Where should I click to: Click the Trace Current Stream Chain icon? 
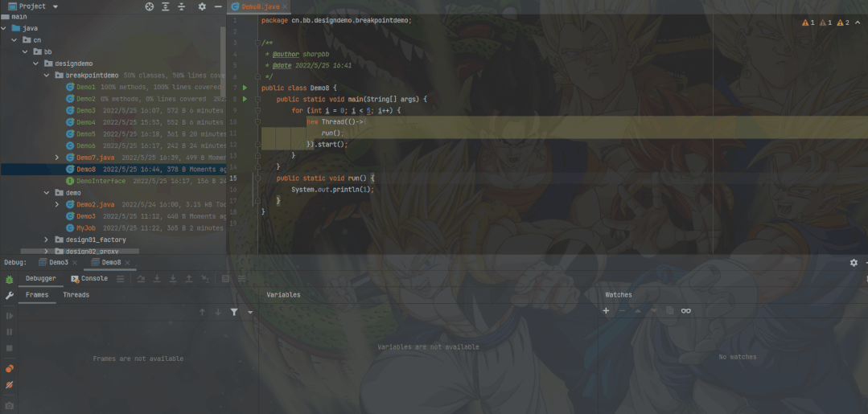pyautogui.click(x=242, y=278)
